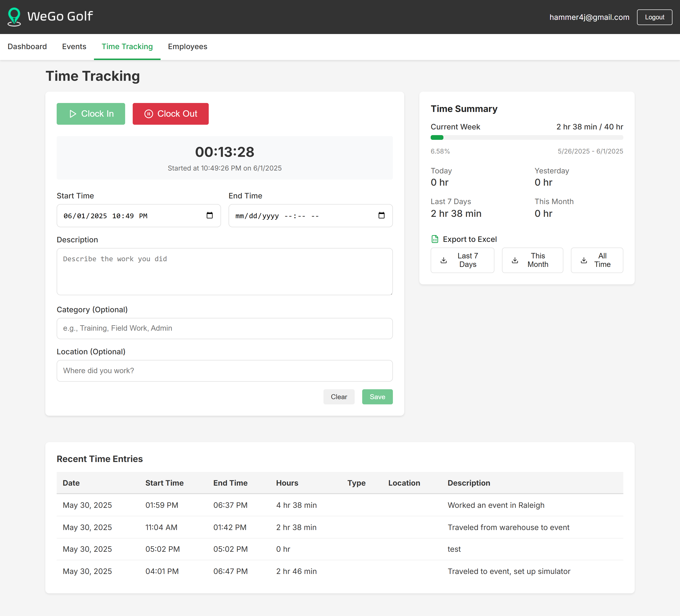Click the Export to Excel spreadsheet icon

coord(435,239)
